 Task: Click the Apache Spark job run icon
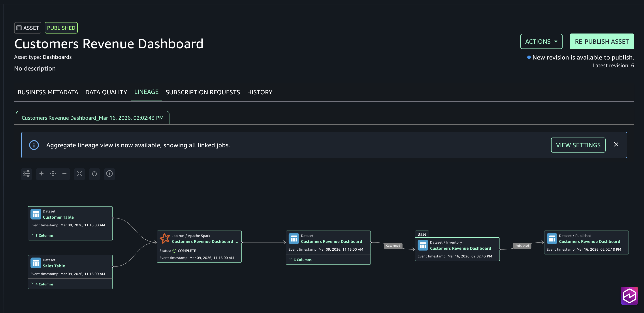pos(165,238)
